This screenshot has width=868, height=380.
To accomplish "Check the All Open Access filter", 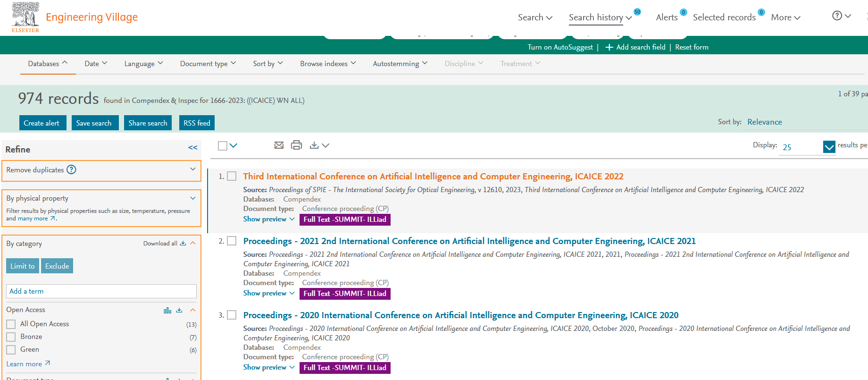I will (x=11, y=324).
